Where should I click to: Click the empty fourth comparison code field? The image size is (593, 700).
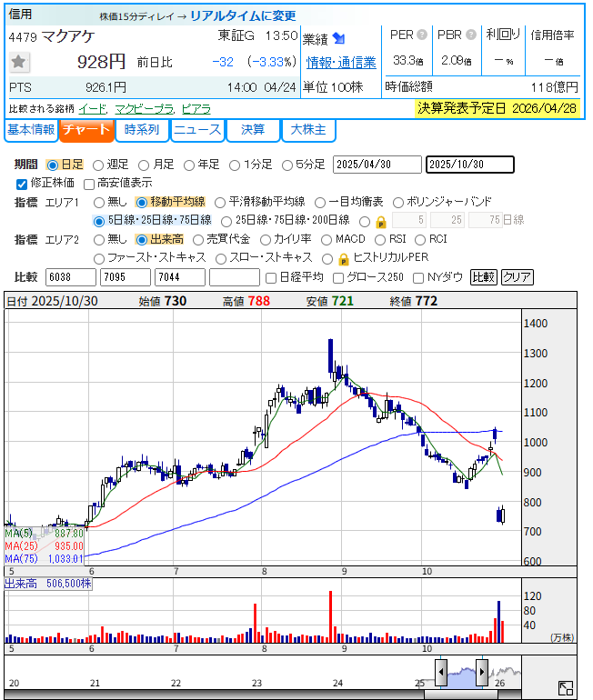(x=235, y=277)
